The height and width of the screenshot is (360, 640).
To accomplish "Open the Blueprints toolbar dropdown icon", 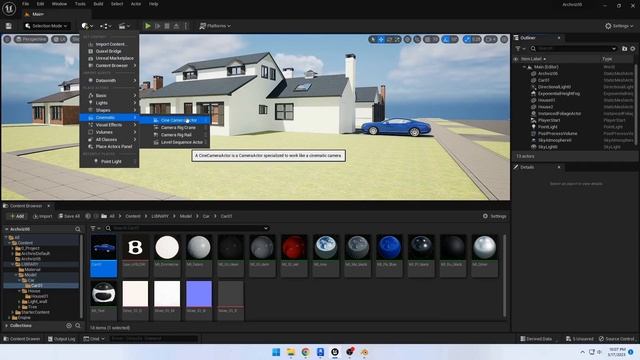I will [105, 26].
